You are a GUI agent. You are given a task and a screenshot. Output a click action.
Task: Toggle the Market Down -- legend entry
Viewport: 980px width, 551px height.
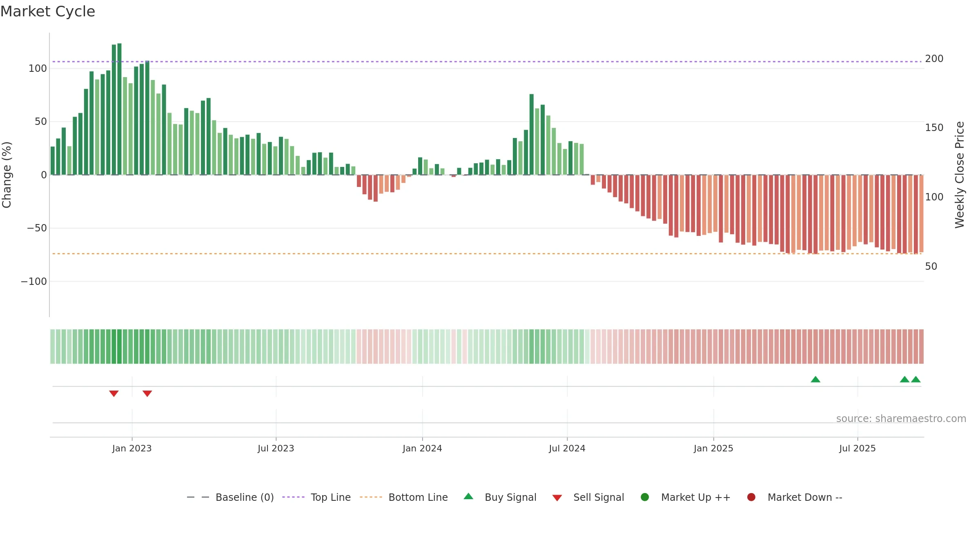pos(795,497)
